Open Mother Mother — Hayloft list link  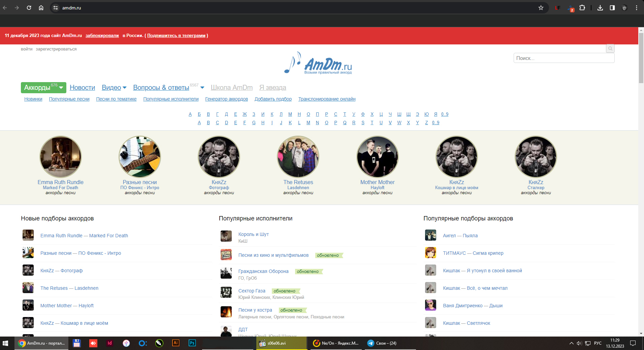67,306
